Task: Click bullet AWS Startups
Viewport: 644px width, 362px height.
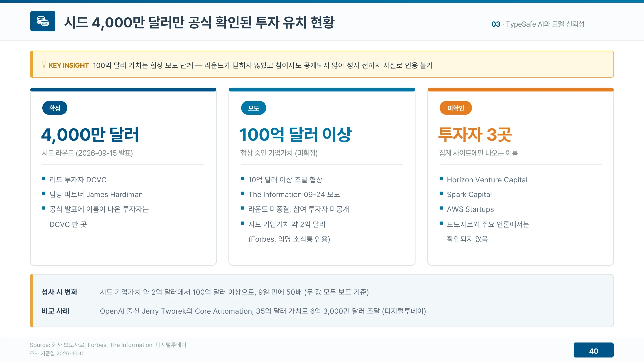Action: point(470,209)
